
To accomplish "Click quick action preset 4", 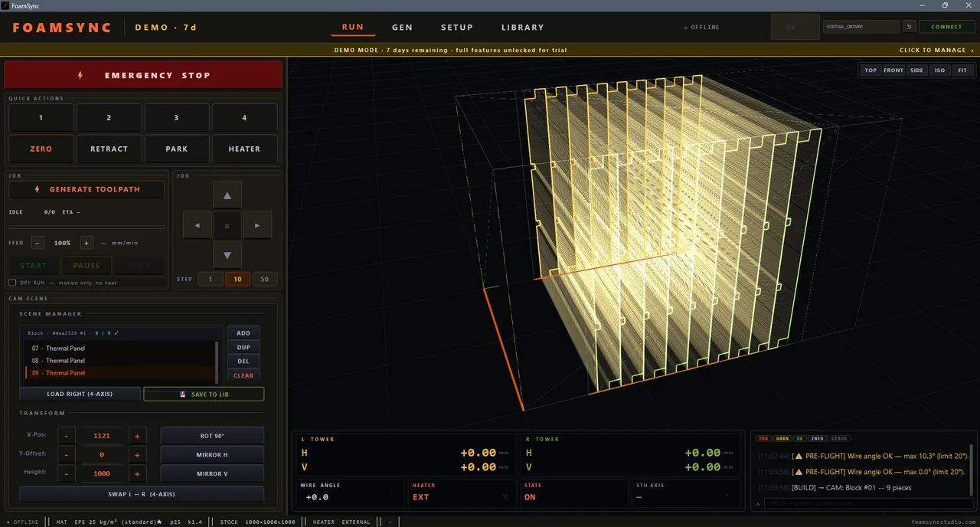I will pos(244,118).
